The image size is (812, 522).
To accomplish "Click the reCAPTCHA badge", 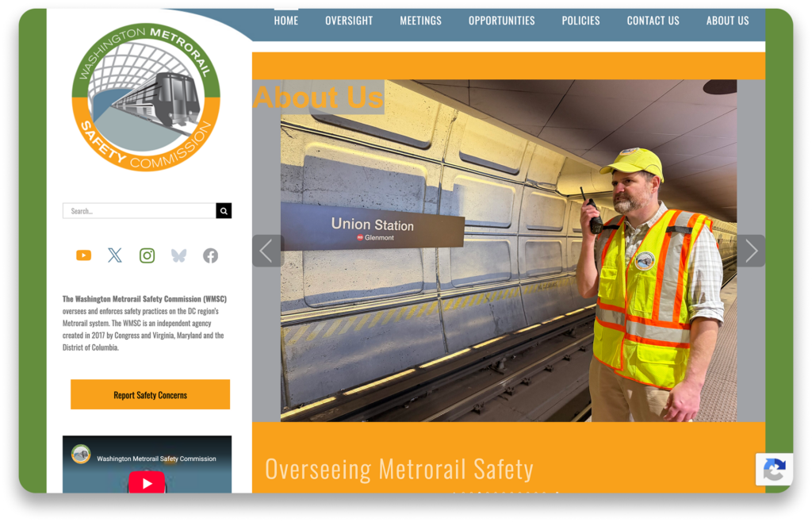I will pyautogui.click(x=774, y=469).
